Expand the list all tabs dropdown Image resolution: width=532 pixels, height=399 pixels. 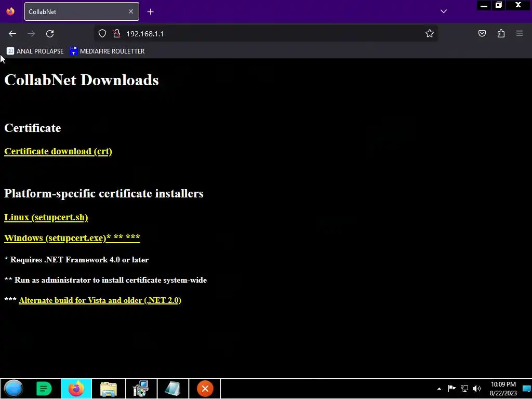click(444, 11)
